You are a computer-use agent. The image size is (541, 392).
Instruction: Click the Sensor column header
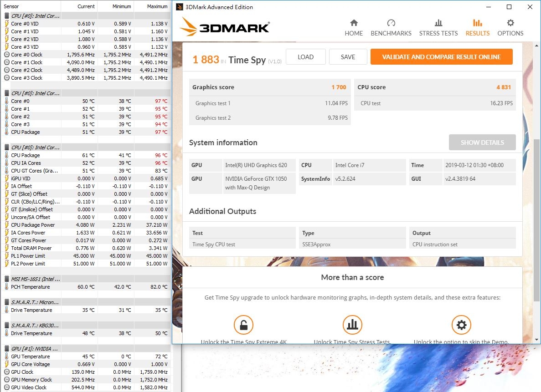(31, 6)
